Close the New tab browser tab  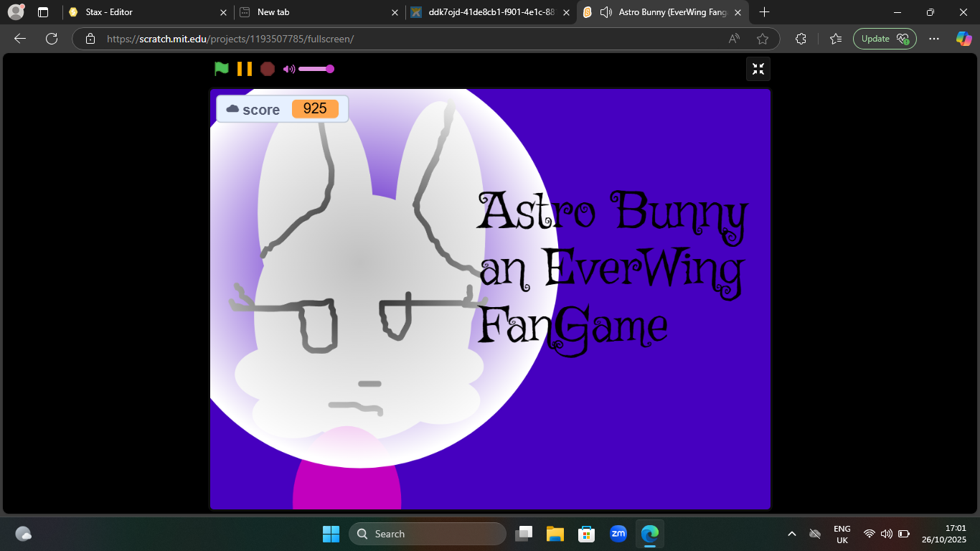click(x=395, y=12)
